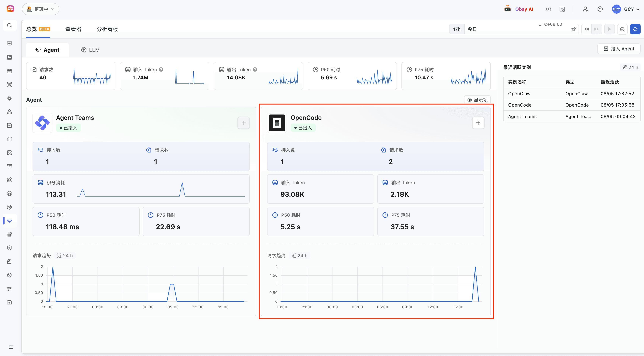Open the bar chart metrics sidebar icon
Image resolution: width=644 pixels, height=356 pixels.
pyautogui.click(x=9, y=139)
